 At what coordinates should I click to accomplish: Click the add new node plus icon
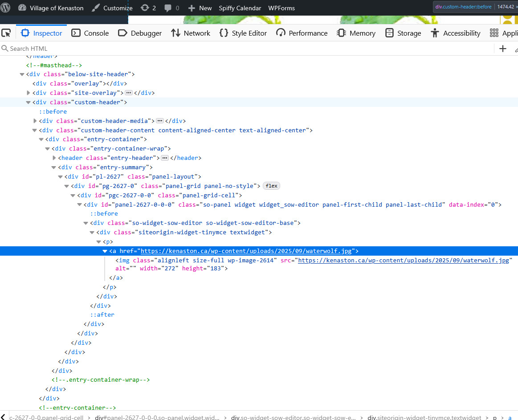pyautogui.click(x=503, y=49)
